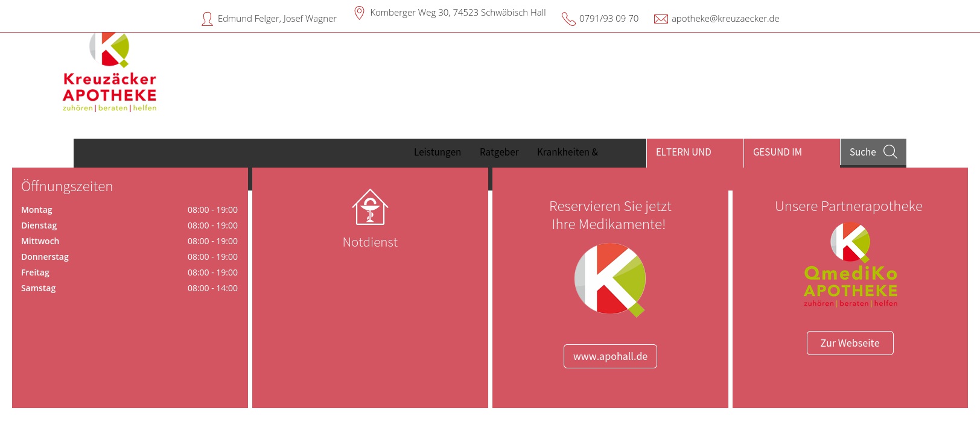Click the telephone handset icon
Screen dimensions: 980x422
tap(568, 19)
